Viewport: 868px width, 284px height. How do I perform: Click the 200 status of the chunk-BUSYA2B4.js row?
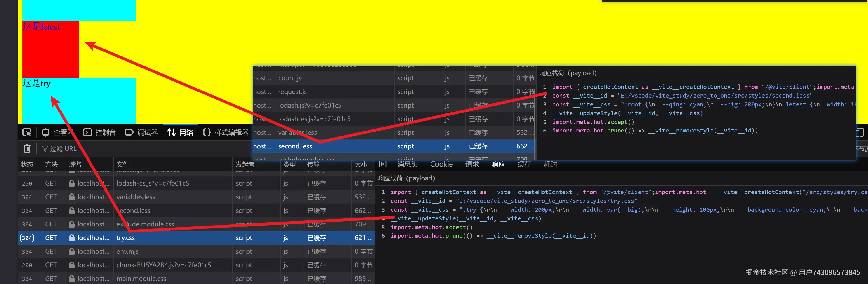27,265
